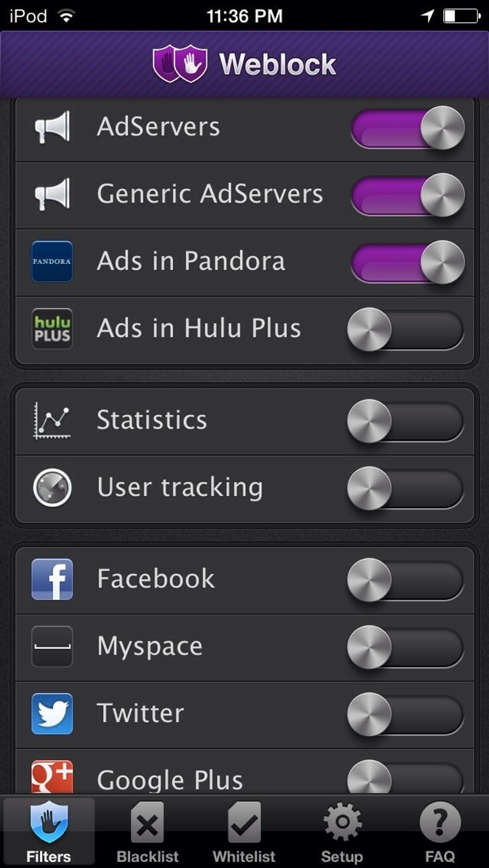This screenshot has width=489, height=868.
Task: Enable the Statistics filter switch
Action: click(x=405, y=421)
